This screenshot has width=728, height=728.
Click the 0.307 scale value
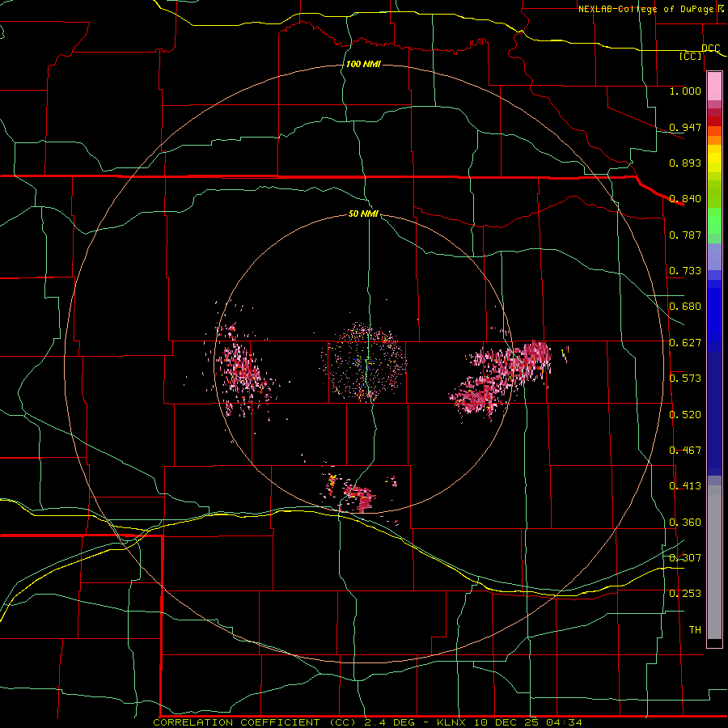(685, 557)
